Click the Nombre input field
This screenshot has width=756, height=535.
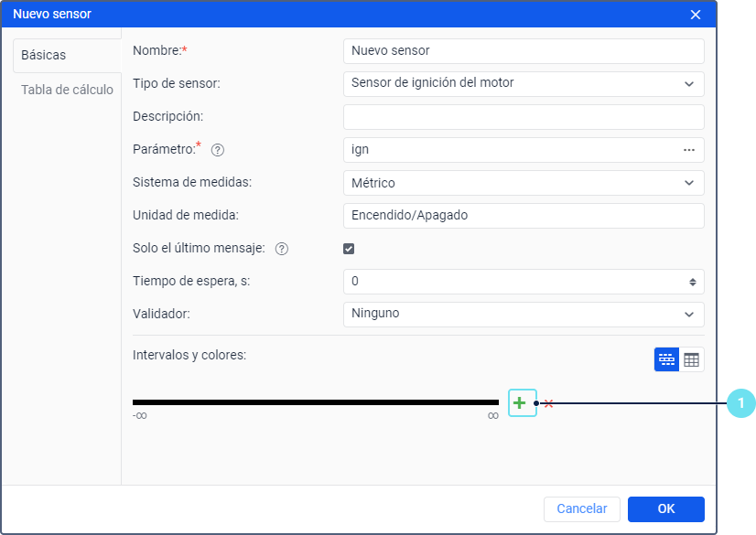[x=524, y=51]
